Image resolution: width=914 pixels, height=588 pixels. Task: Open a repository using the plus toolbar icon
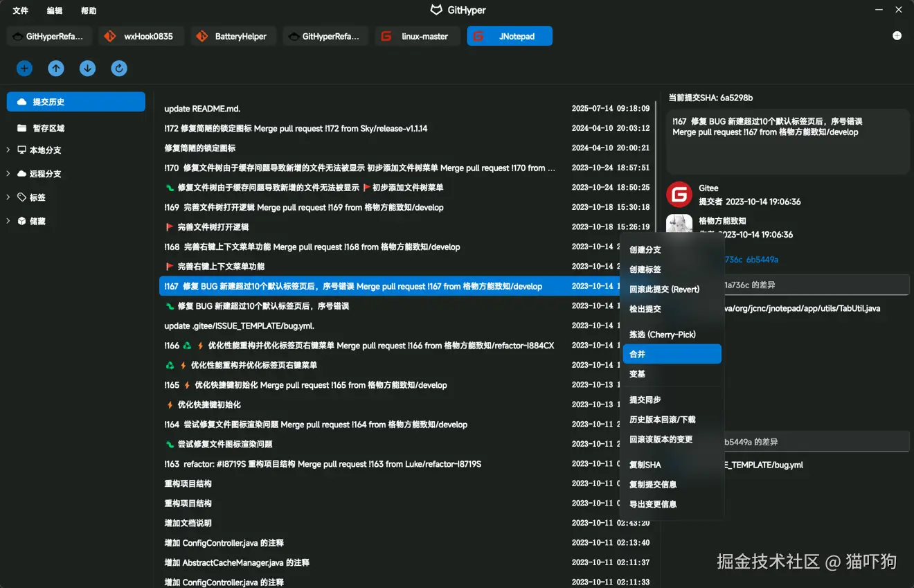tap(24, 68)
